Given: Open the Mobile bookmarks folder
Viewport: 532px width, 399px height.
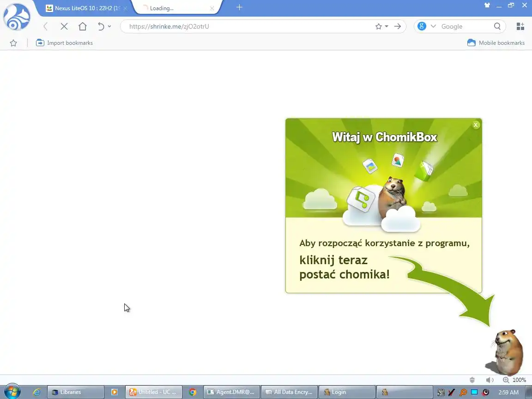Looking at the screenshot, I should tap(496, 43).
